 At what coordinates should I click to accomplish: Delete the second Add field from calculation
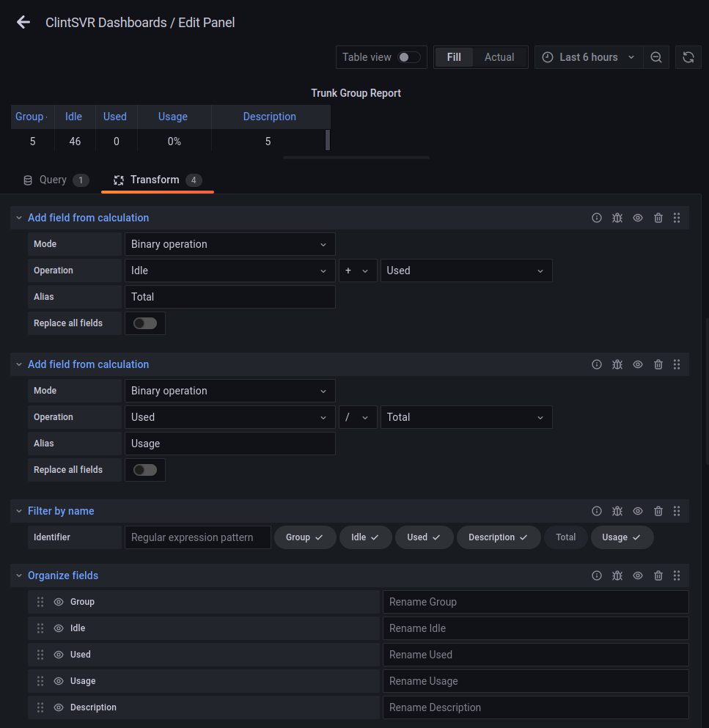click(658, 364)
